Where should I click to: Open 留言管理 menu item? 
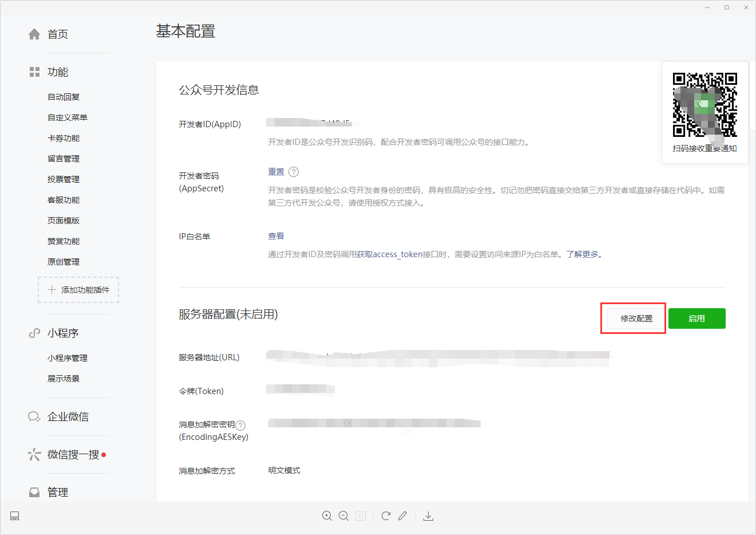[x=64, y=159]
